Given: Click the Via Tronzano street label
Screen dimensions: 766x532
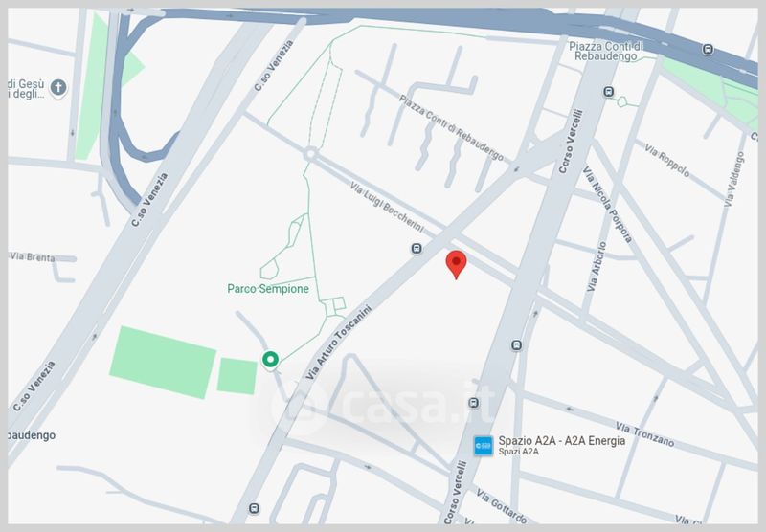Looking at the screenshot, I should pos(644,434).
